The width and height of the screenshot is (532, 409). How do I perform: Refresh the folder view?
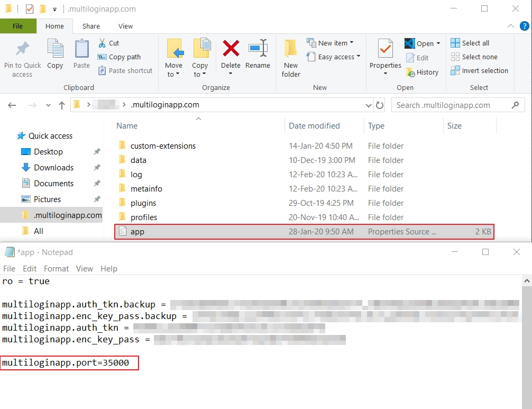(x=380, y=105)
